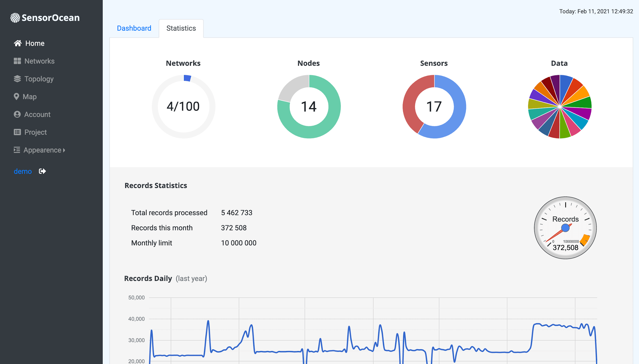The image size is (639, 364).
Task: Click the Sensors donut chart showing 17
Action: coord(434,106)
